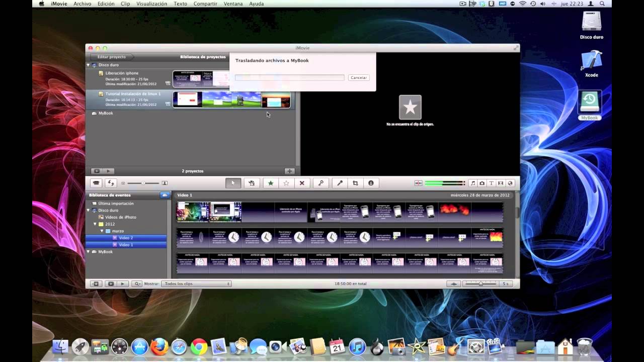Open the maps and backgrounds browser

coord(510,183)
